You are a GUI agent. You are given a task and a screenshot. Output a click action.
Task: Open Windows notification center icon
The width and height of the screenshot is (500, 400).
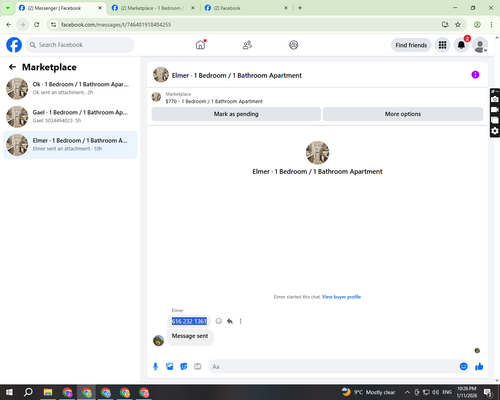pyautogui.click(x=488, y=392)
